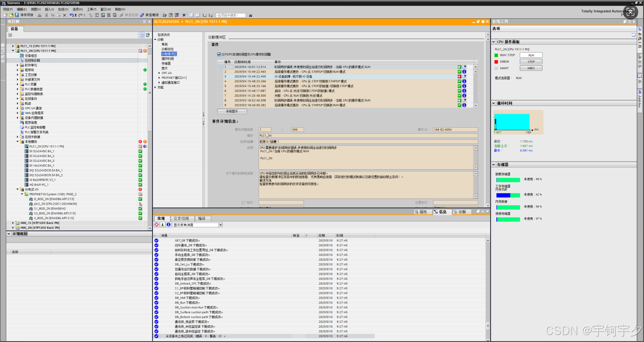Open the 项目(P) menu

(x=8, y=9)
